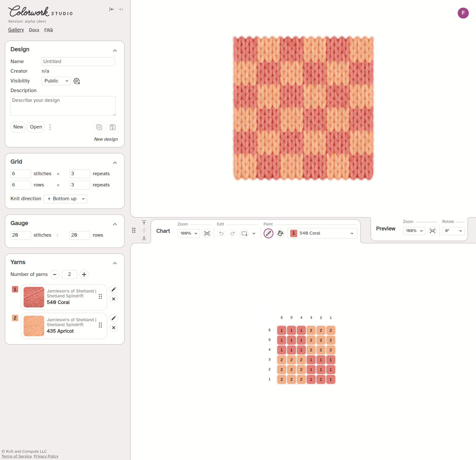Click the panel drag handle dots
476x460 pixels.
tap(134, 230)
